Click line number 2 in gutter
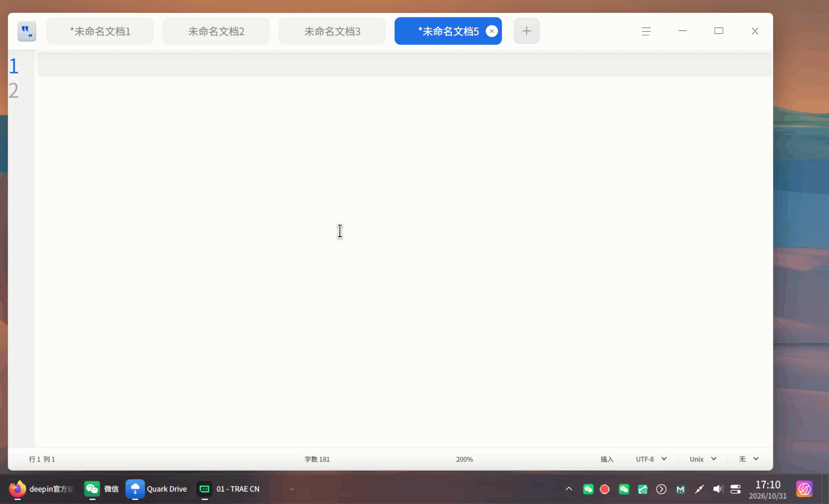This screenshot has width=829, height=504. tap(14, 90)
